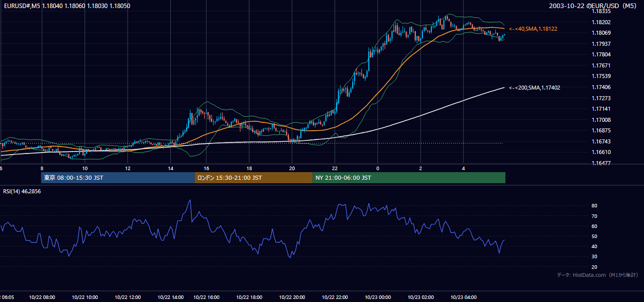Click price level 1.17008 on the axis
The image size is (644, 302).
tap(601, 120)
